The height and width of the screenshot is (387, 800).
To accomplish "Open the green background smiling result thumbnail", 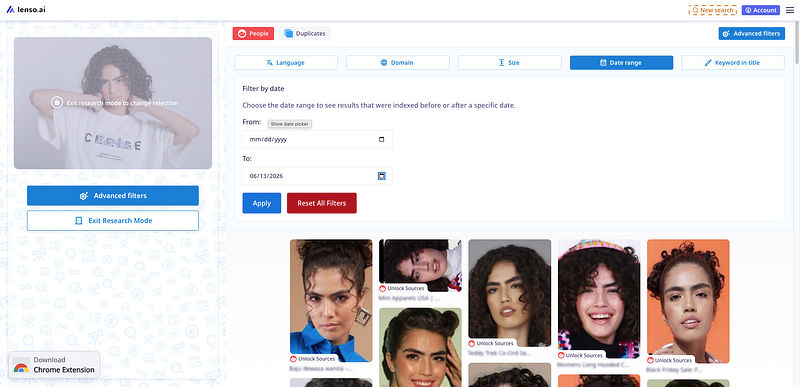I will pyautogui.click(x=420, y=347).
